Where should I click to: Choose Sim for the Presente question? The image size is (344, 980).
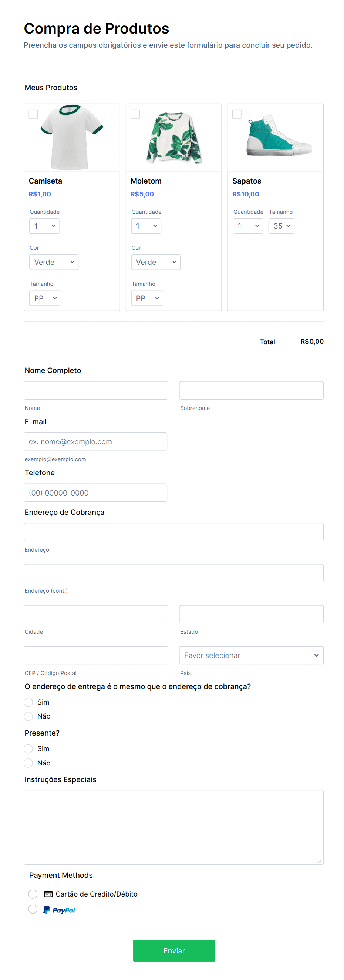click(x=28, y=748)
